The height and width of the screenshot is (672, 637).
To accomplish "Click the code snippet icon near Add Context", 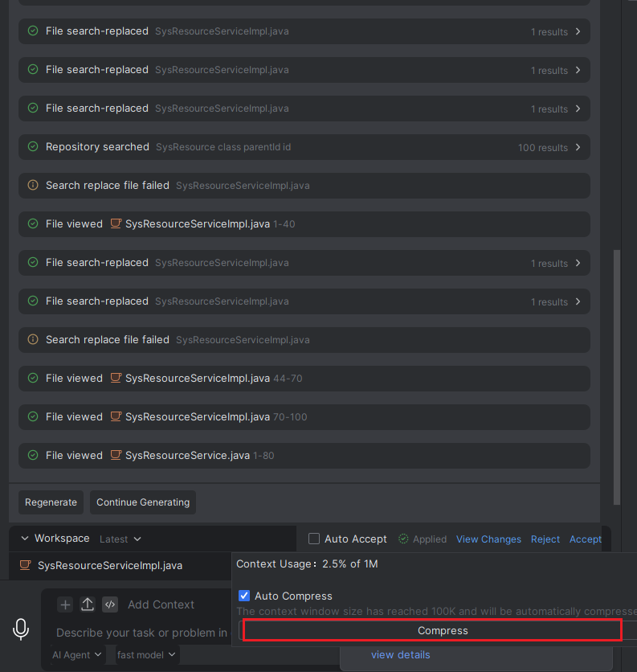I will (x=110, y=604).
